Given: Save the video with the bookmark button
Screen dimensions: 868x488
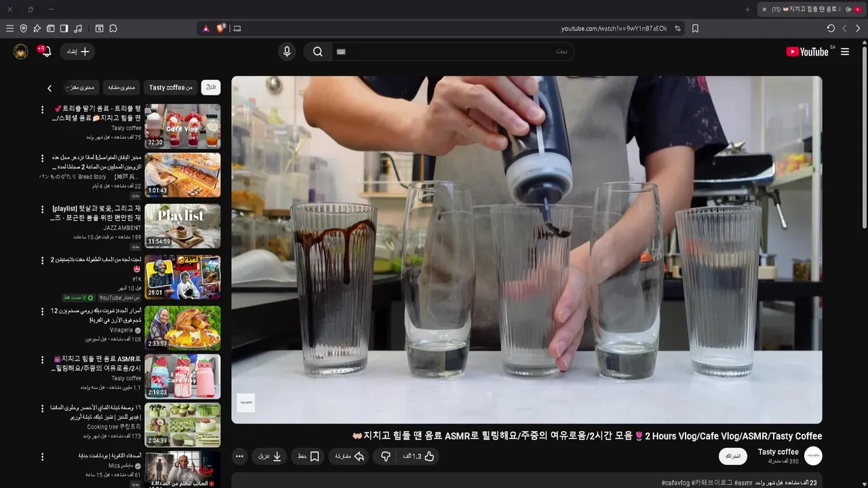Looking at the screenshot, I should click(x=309, y=456).
